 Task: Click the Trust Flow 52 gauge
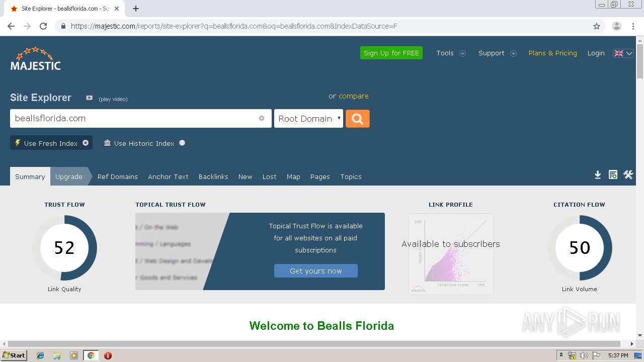pos(64,247)
